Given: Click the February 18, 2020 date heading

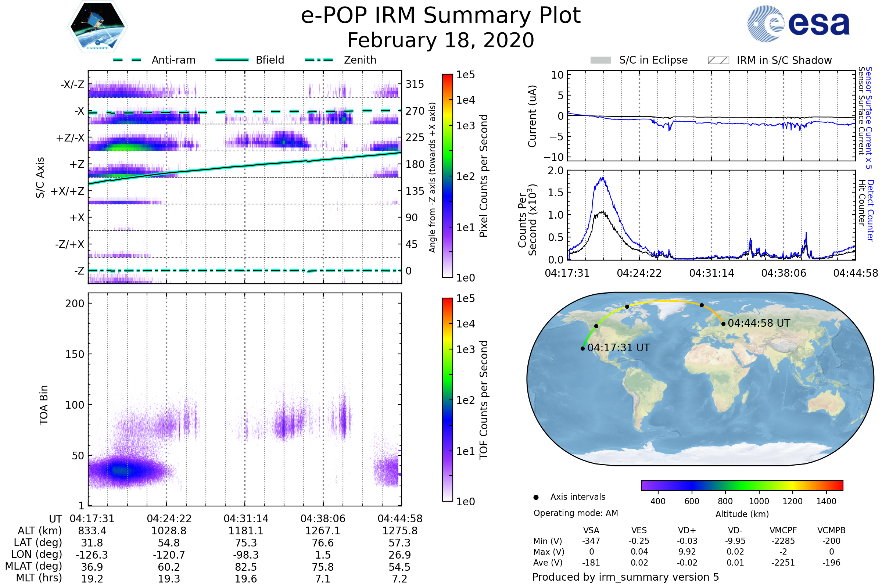Looking at the screenshot, I should (441, 40).
